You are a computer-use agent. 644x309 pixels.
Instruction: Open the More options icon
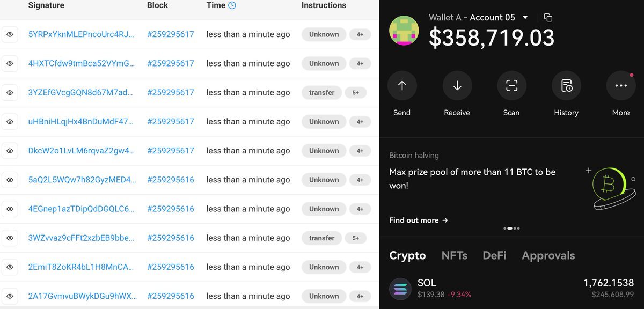pyautogui.click(x=621, y=86)
